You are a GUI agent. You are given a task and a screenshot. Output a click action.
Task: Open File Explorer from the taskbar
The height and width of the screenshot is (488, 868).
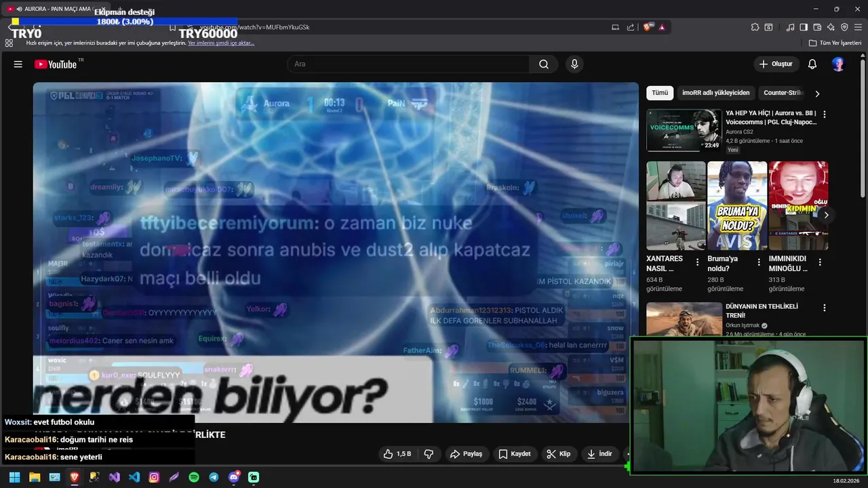pyautogui.click(x=35, y=477)
